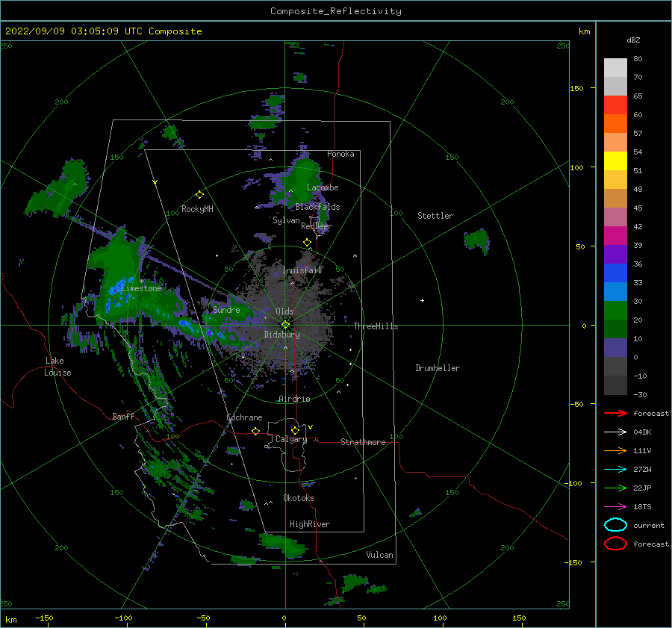Click the HighRiver label
This screenshot has width=672, height=628.
(x=310, y=524)
